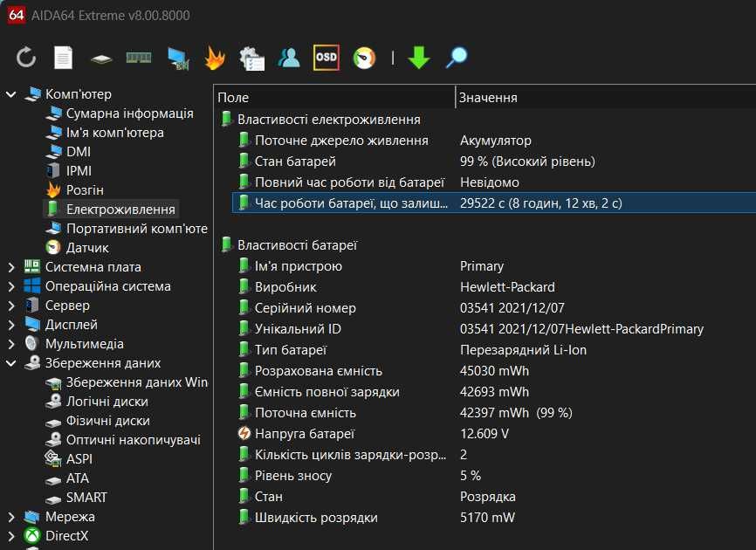Expand the Мережа tree node
This screenshot has width=756, height=550.
11,517
